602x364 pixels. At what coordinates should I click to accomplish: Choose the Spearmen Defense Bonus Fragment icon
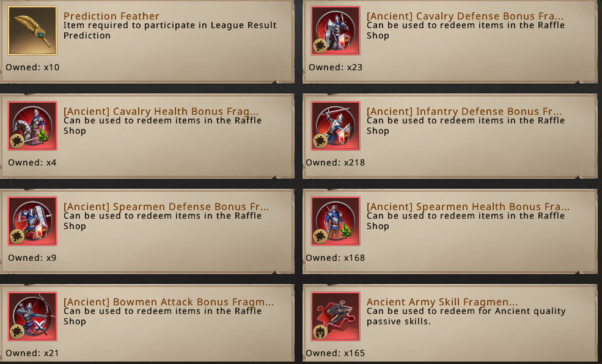[32, 221]
